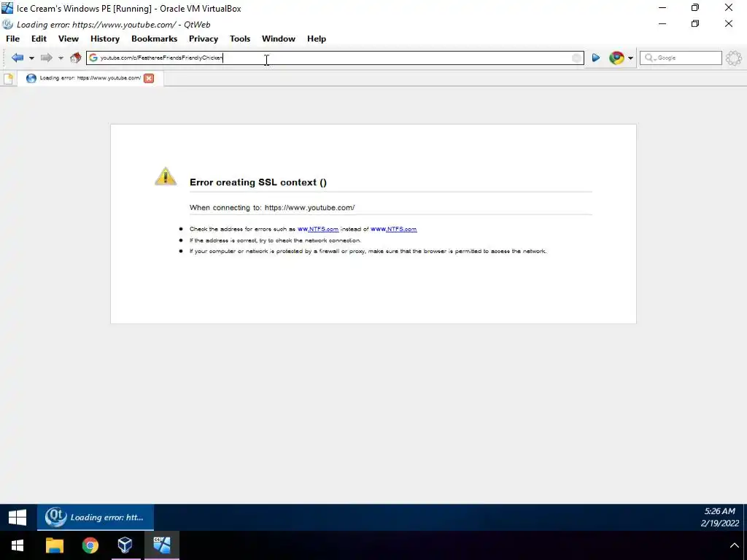Viewport: 747px width, 560px height.
Task: Open the forward history dropdown arrow
Action: pyautogui.click(x=61, y=58)
